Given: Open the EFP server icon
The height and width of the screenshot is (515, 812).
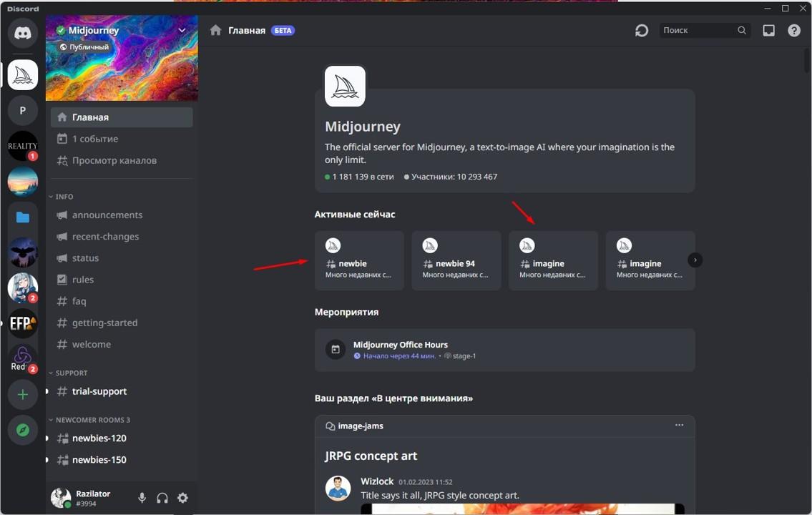Looking at the screenshot, I should (23, 323).
